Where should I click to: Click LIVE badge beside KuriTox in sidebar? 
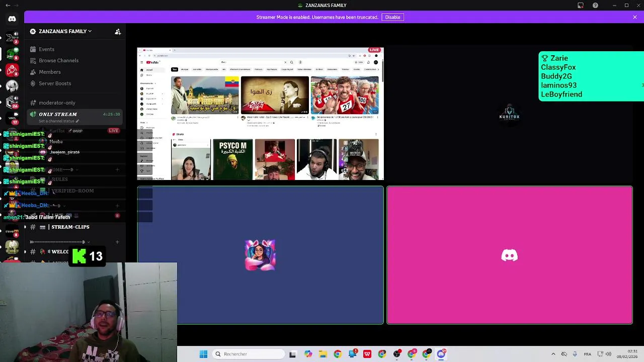pyautogui.click(x=114, y=131)
